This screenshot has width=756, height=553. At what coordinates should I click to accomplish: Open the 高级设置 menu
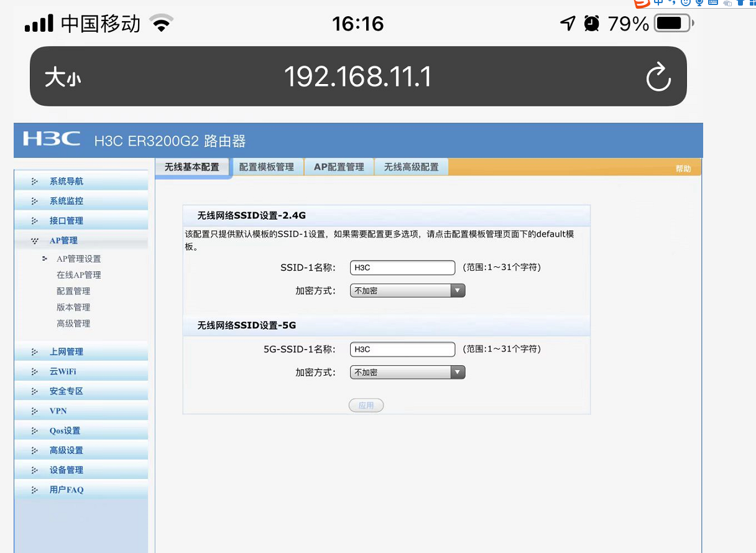click(x=81, y=450)
